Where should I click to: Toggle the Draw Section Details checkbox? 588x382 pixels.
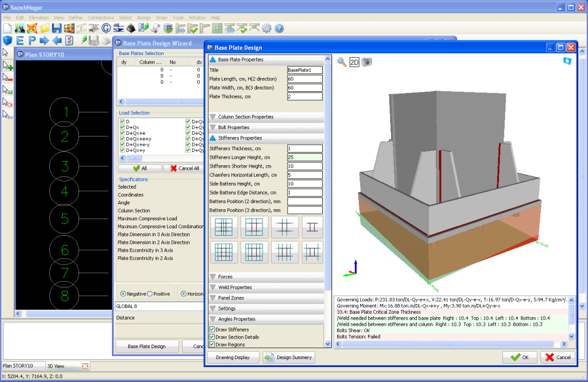tap(212, 337)
